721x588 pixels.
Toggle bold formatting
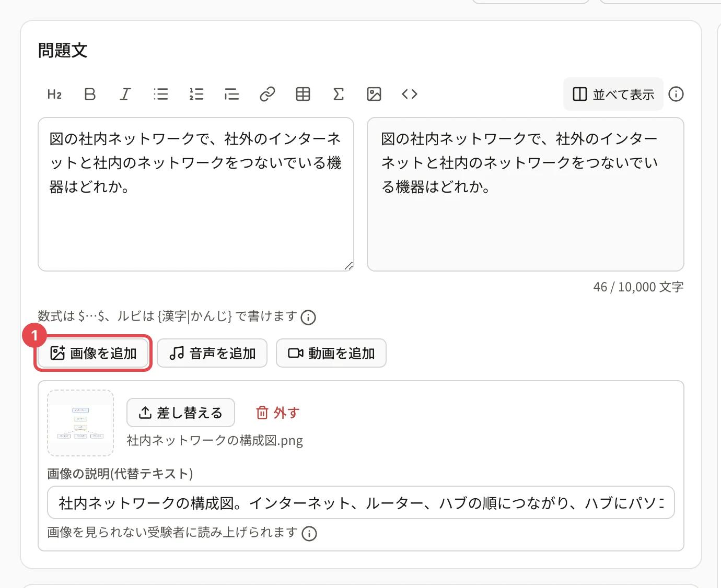coord(90,94)
